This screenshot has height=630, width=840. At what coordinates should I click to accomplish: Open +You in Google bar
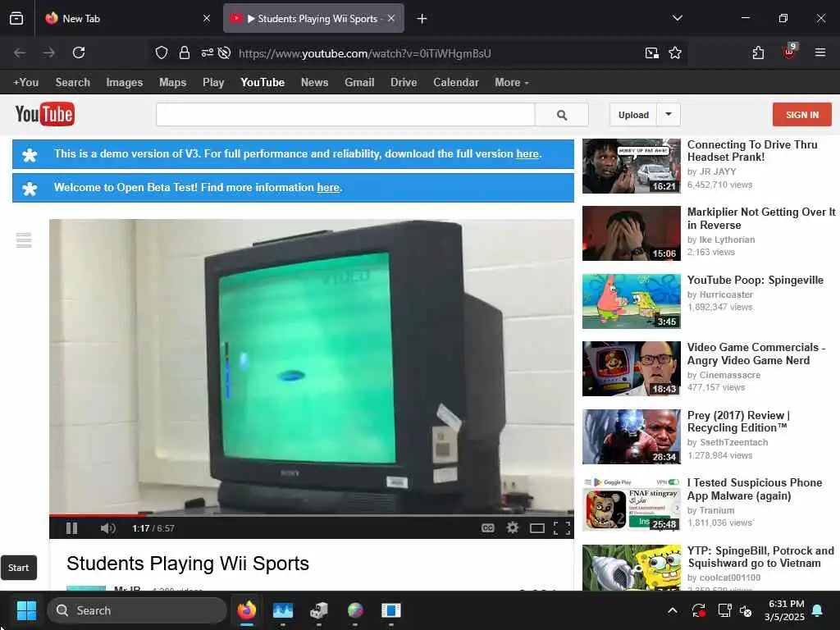point(25,83)
